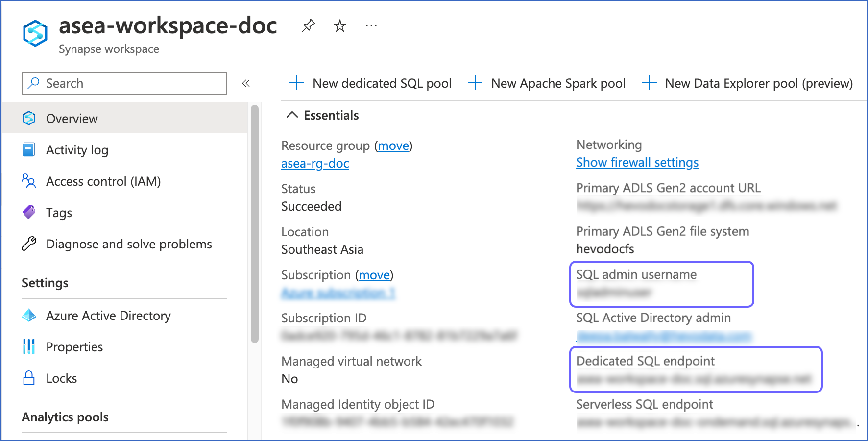Open Azure Active Directory settings
Screen dimensions: 868x441
coord(124,315)
